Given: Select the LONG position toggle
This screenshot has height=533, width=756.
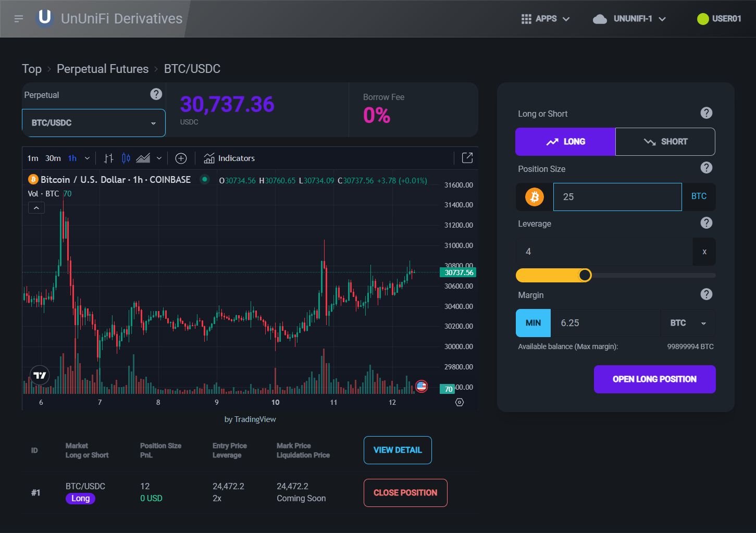Looking at the screenshot, I should [x=565, y=142].
